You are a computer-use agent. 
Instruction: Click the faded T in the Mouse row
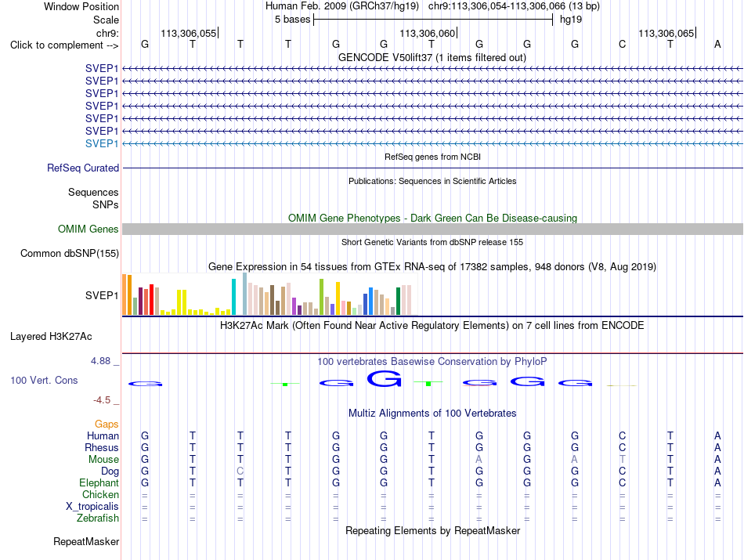click(622, 459)
